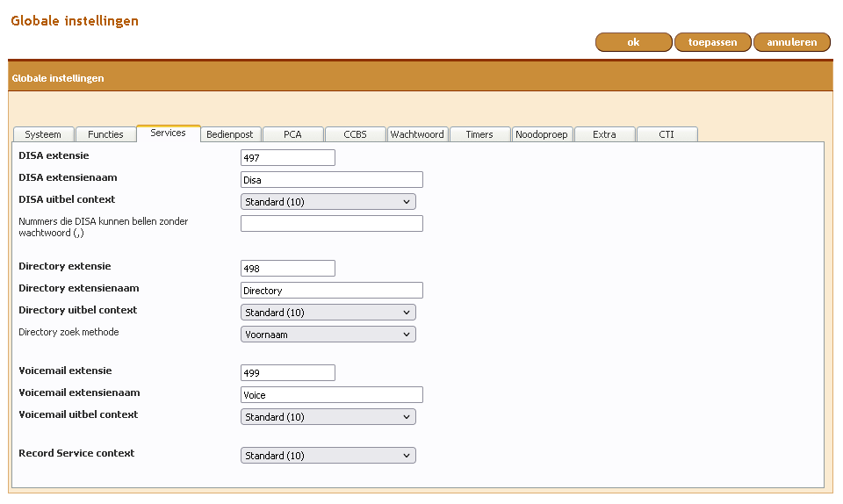
Task: Switch to the CCBS tab
Action: tap(355, 134)
